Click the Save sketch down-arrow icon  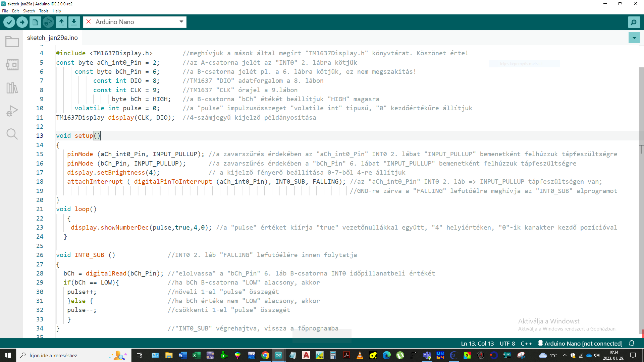[74, 22]
